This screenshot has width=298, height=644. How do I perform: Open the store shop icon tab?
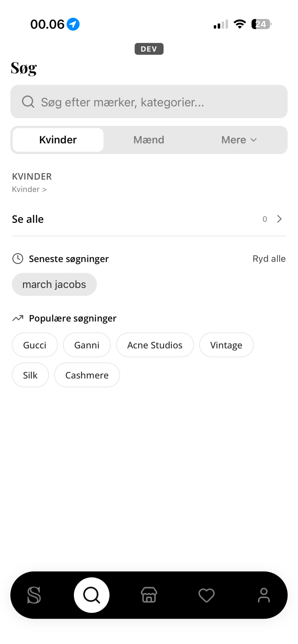[x=149, y=595]
